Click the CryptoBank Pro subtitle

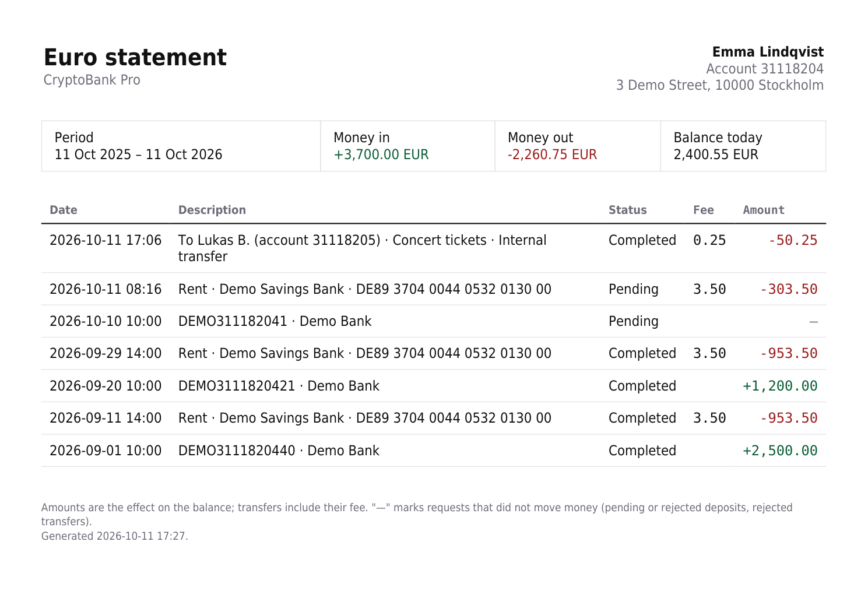coord(92,80)
